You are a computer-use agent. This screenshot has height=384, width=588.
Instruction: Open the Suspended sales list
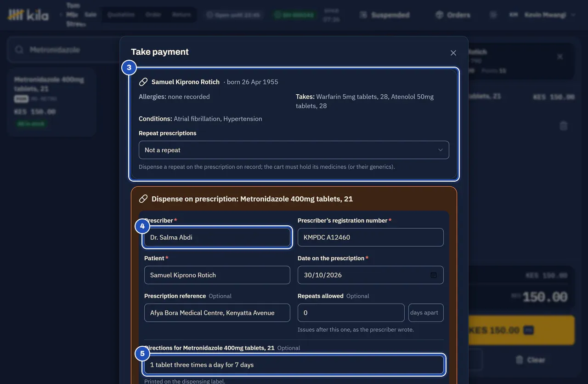tap(384, 15)
